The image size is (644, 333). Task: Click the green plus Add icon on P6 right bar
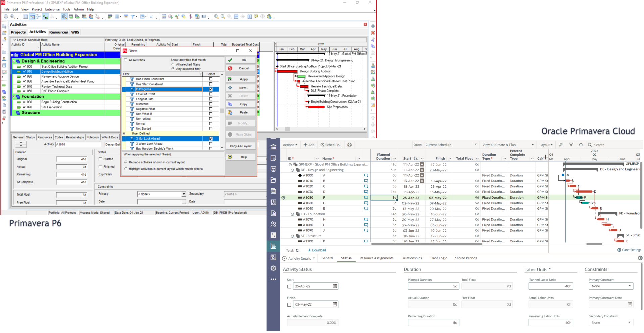click(373, 26)
